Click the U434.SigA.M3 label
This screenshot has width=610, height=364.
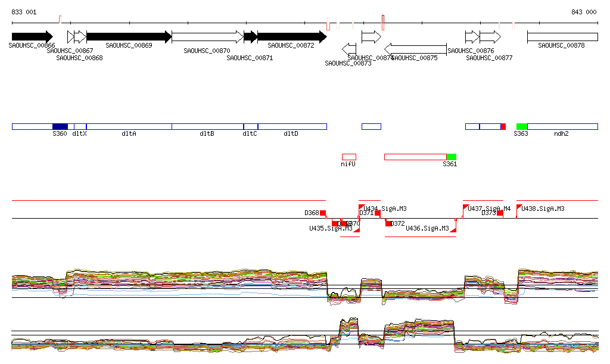click(x=385, y=209)
